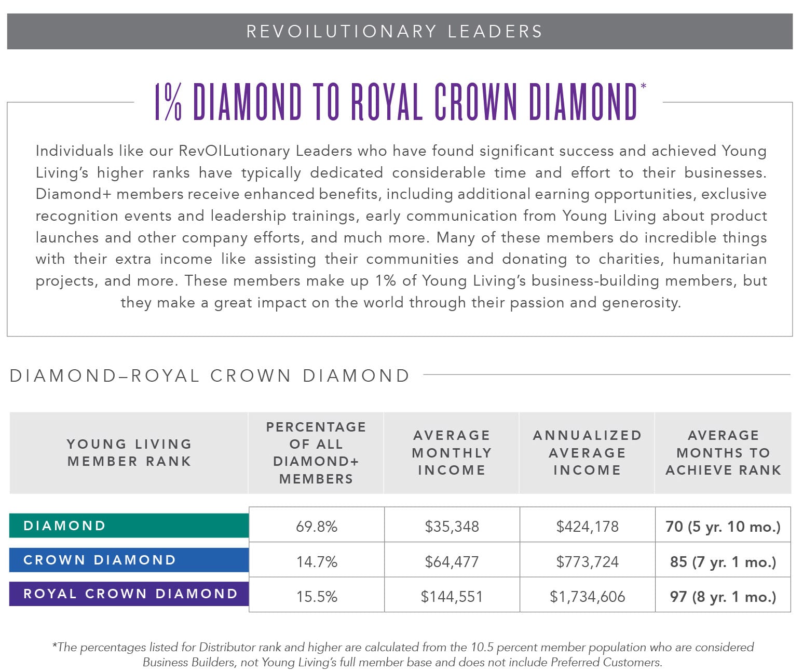Click the Average Monthly Income column header
Screen dimensions: 803x672
coord(452,452)
